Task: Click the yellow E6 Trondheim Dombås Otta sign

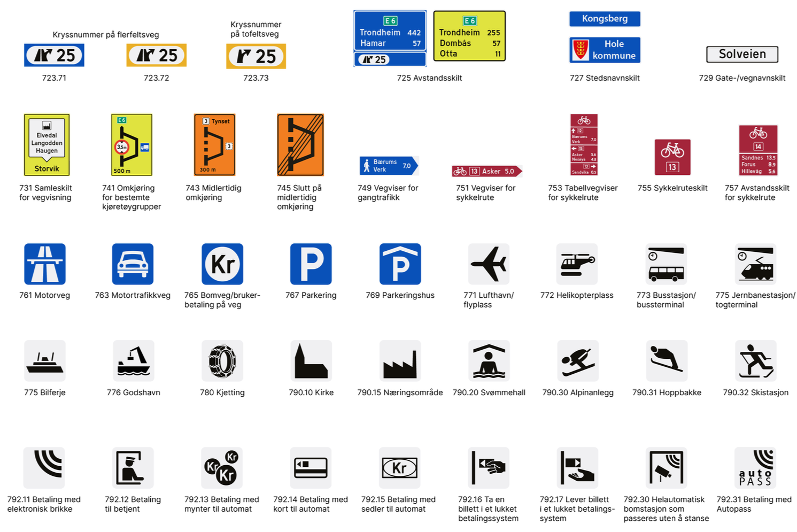Action: (469, 36)
